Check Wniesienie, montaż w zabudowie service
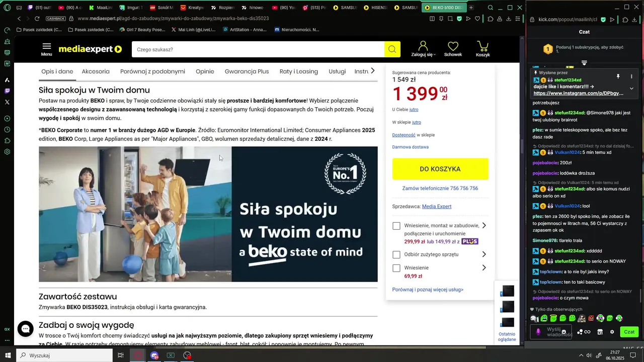Screen dimensions: 644x362 pos(396,226)
